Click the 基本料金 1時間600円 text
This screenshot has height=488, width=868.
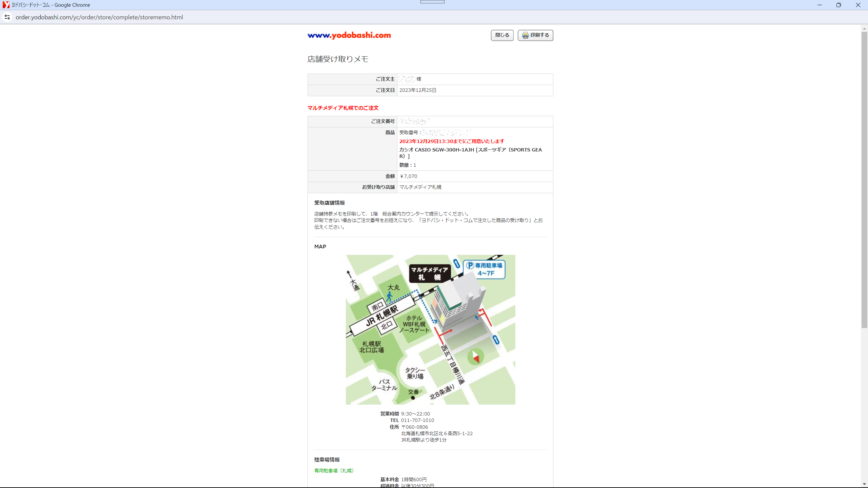[403, 479]
